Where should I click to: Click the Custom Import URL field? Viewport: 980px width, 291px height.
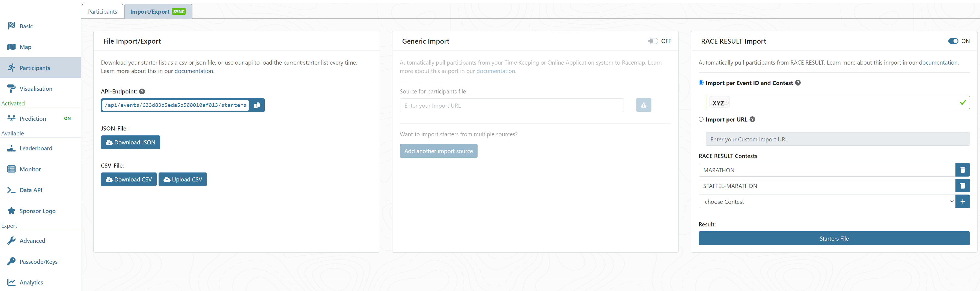tap(838, 139)
